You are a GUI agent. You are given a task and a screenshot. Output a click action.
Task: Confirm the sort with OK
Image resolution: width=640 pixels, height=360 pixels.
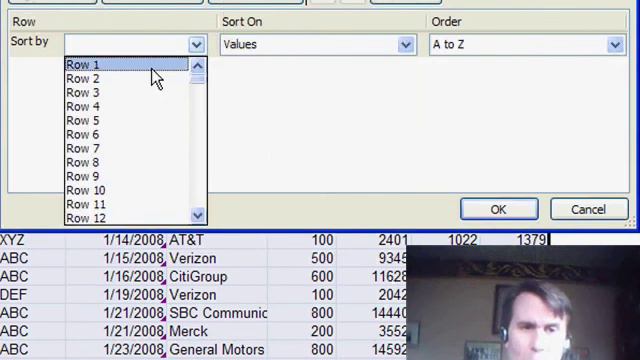[x=499, y=209]
